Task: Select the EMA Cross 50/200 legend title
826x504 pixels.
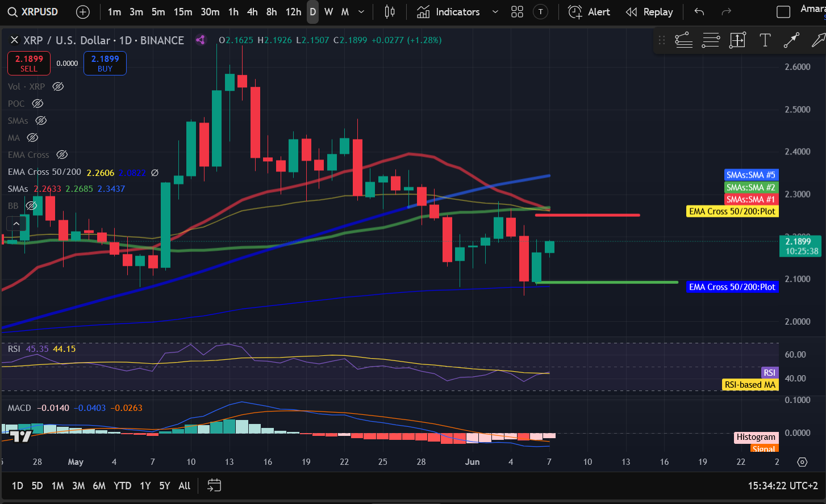Action: (x=44, y=172)
